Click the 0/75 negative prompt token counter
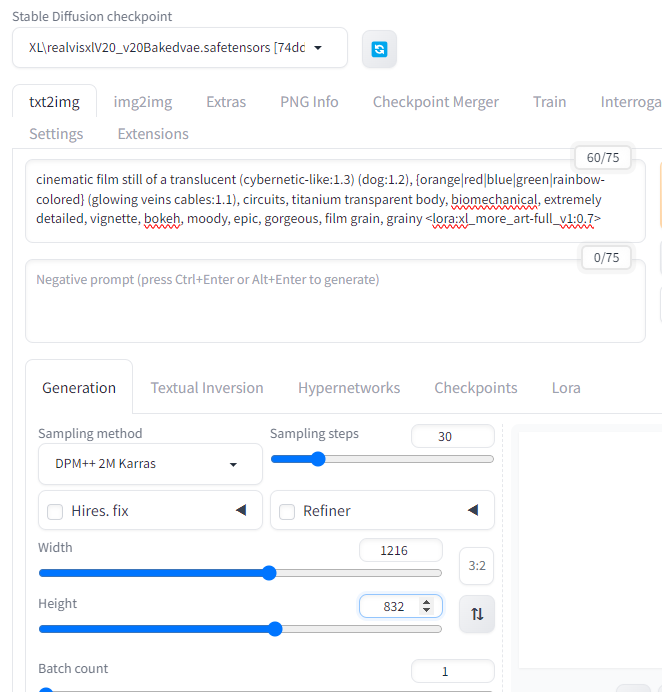 click(x=606, y=257)
